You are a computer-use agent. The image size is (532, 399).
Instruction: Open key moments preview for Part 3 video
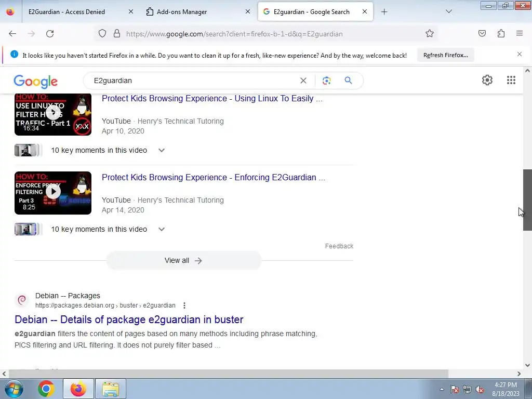(x=28, y=229)
